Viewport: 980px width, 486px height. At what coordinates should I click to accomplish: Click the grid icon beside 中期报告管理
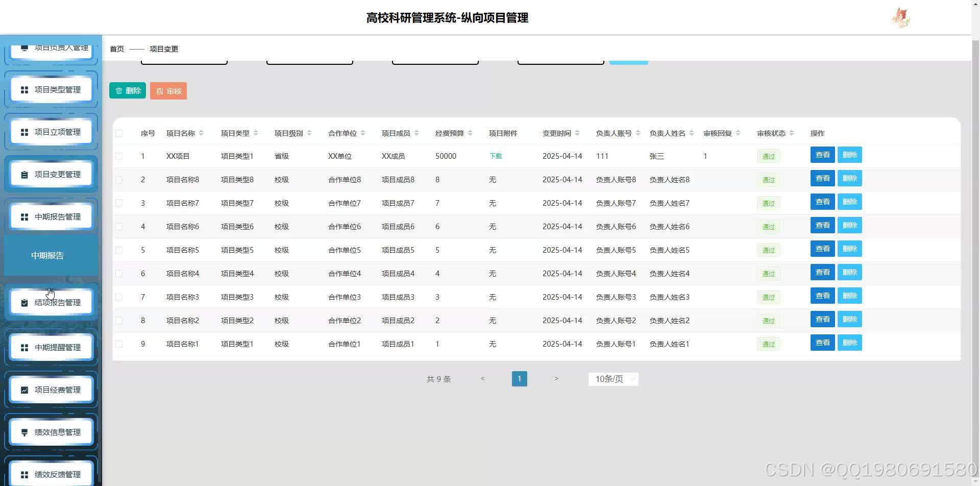(24, 217)
